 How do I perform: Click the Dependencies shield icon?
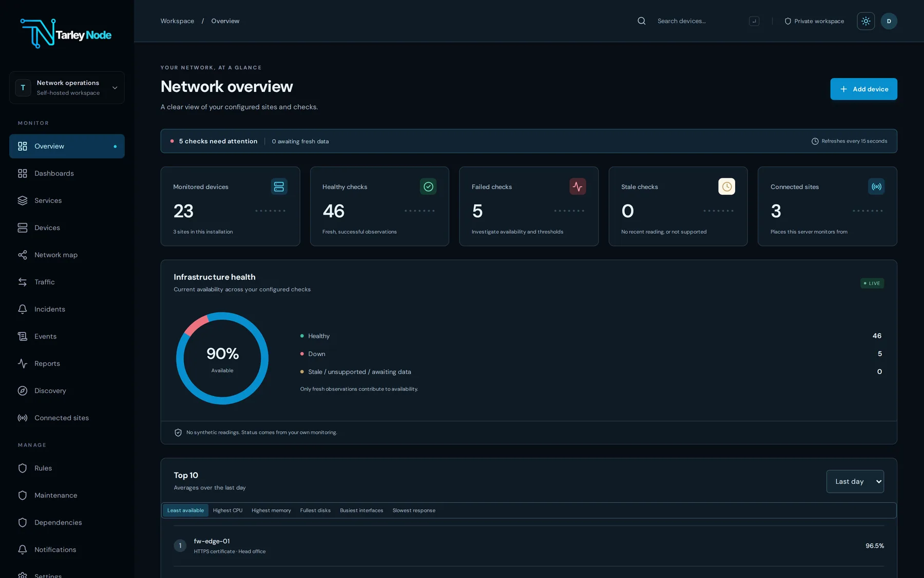click(23, 523)
